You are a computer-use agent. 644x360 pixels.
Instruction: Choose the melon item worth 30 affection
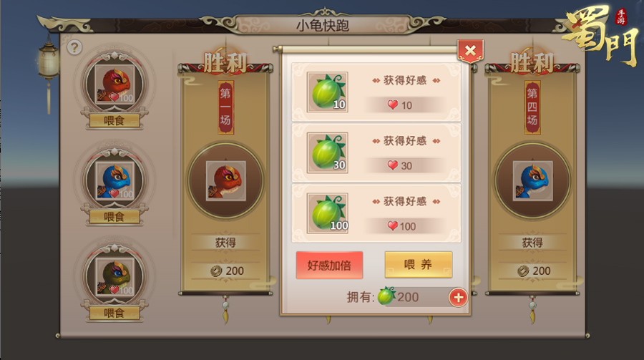328,152
